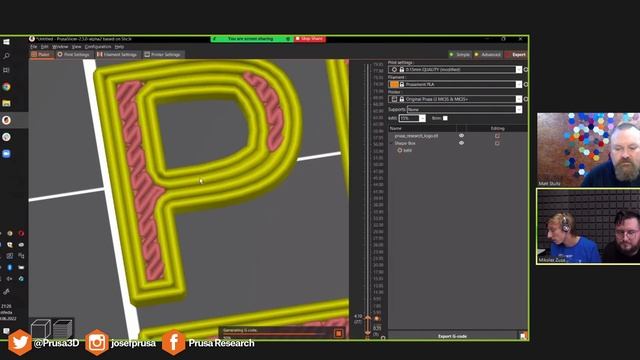Open Task View from taskbar

click(6, 70)
